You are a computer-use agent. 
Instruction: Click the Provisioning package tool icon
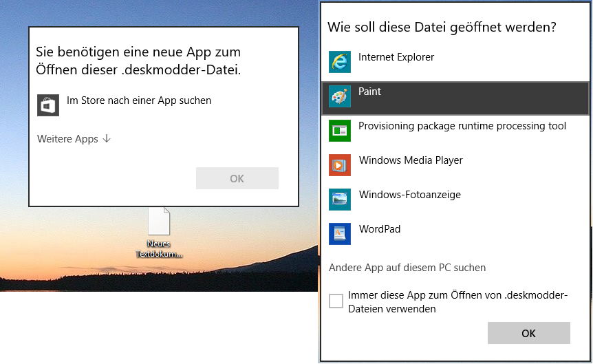click(x=340, y=131)
